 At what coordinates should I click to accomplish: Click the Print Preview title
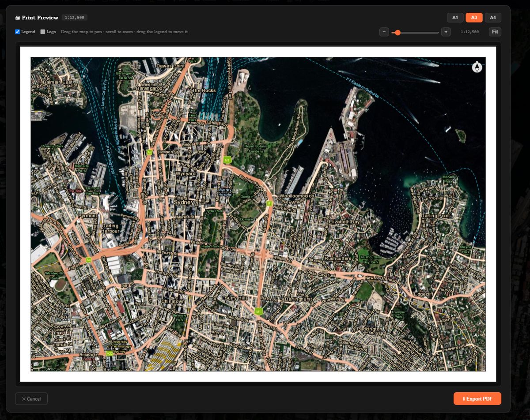[x=40, y=18]
